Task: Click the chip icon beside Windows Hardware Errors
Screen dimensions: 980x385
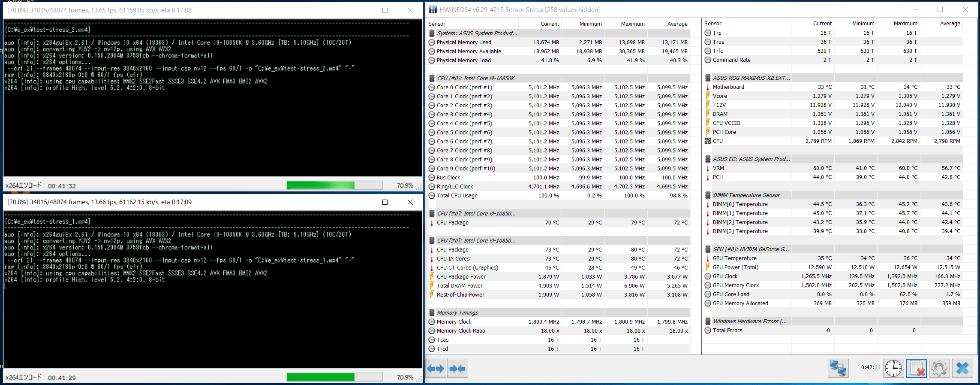Action: (708, 321)
